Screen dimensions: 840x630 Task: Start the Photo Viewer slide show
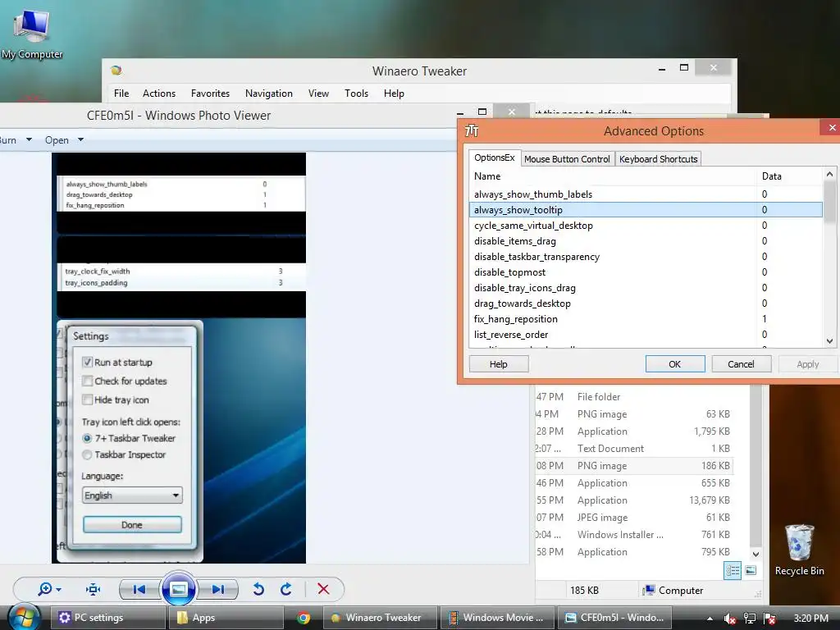(178, 589)
